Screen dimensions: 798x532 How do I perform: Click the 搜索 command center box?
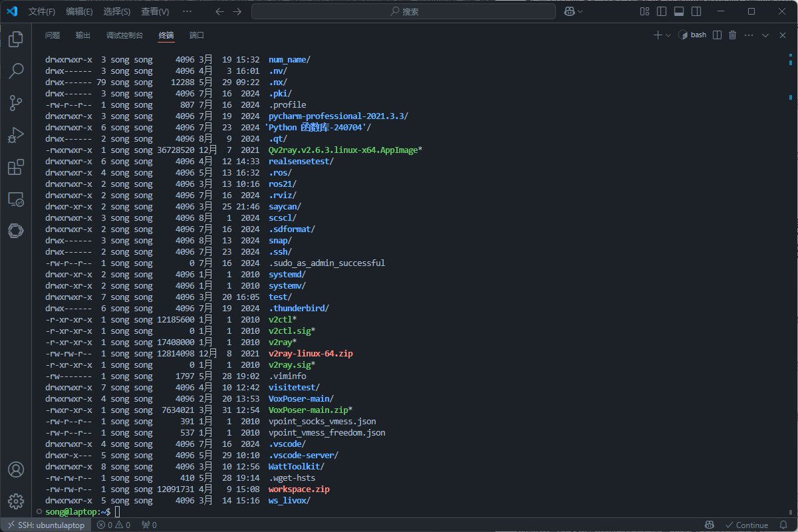404,11
